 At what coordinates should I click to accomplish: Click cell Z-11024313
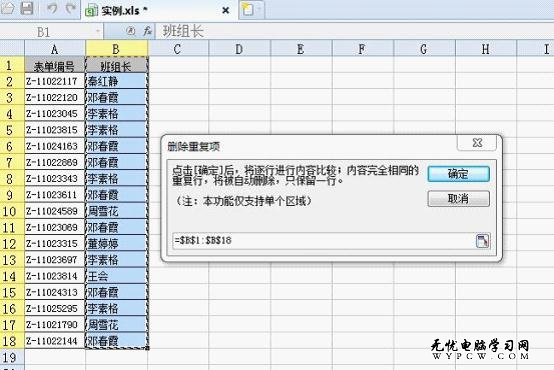(x=55, y=292)
